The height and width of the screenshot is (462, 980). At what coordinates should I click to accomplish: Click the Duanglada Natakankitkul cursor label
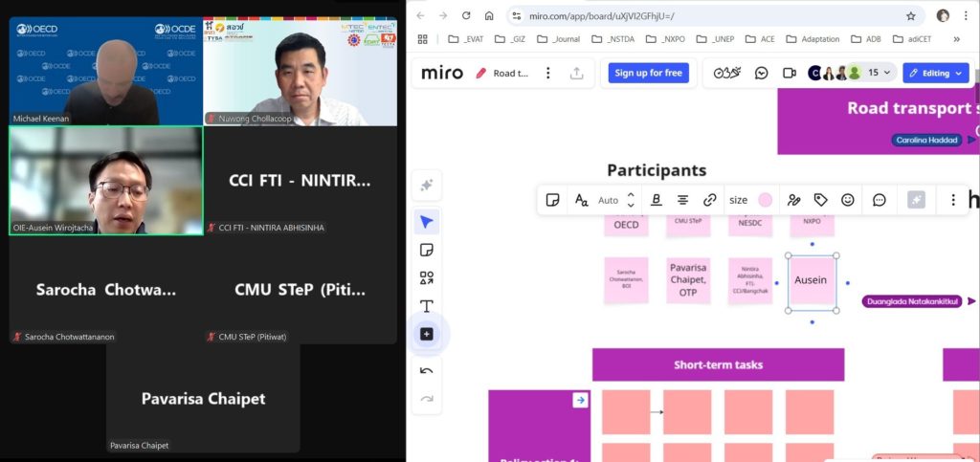912,301
